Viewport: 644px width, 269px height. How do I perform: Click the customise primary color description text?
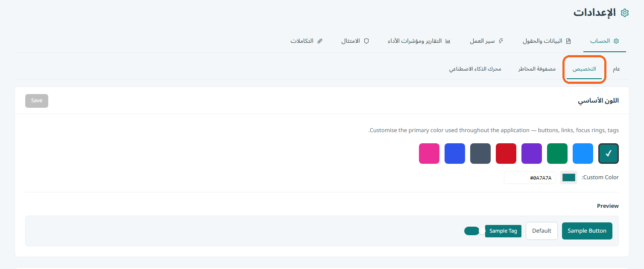pos(493,130)
